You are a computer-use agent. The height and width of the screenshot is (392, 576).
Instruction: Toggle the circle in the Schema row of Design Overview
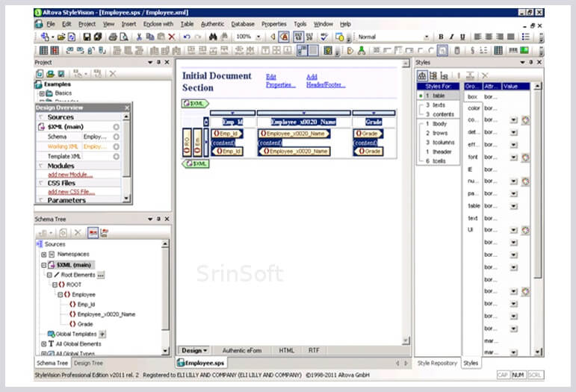coord(116,137)
